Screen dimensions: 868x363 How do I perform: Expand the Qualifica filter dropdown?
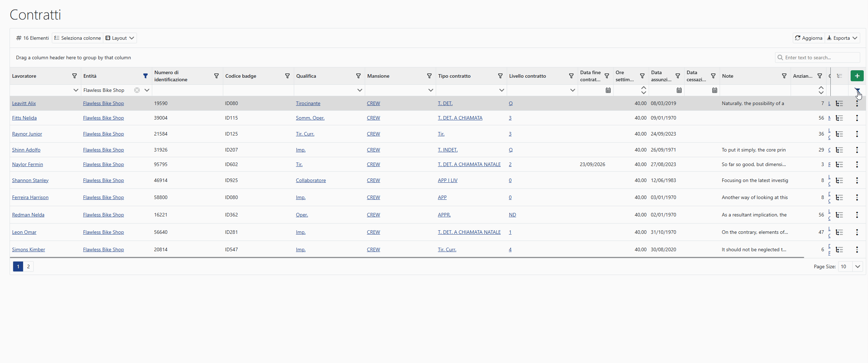click(359, 90)
